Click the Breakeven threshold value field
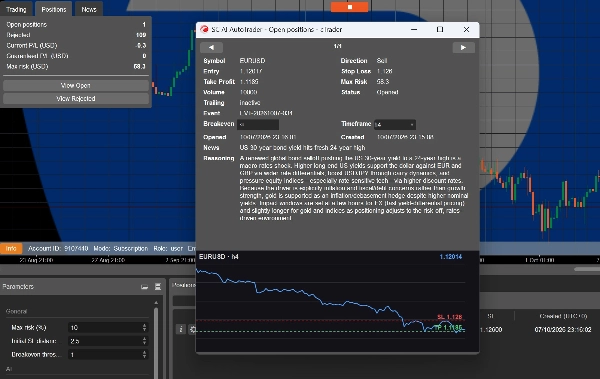600x379 pixels. pos(104,354)
